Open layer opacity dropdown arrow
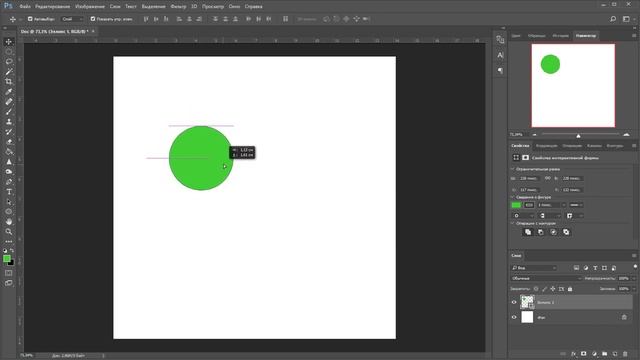 (633, 278)
